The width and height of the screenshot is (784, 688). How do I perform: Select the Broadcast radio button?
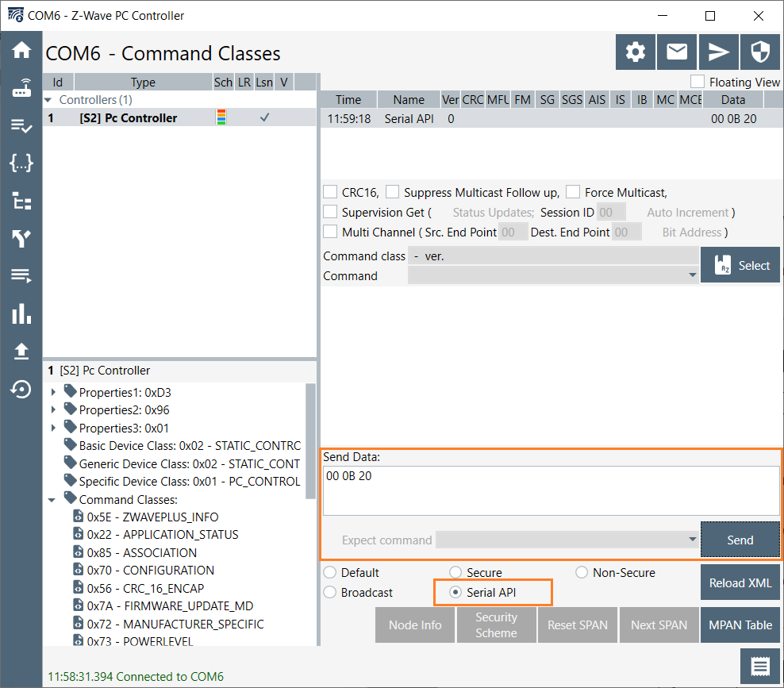330,593
